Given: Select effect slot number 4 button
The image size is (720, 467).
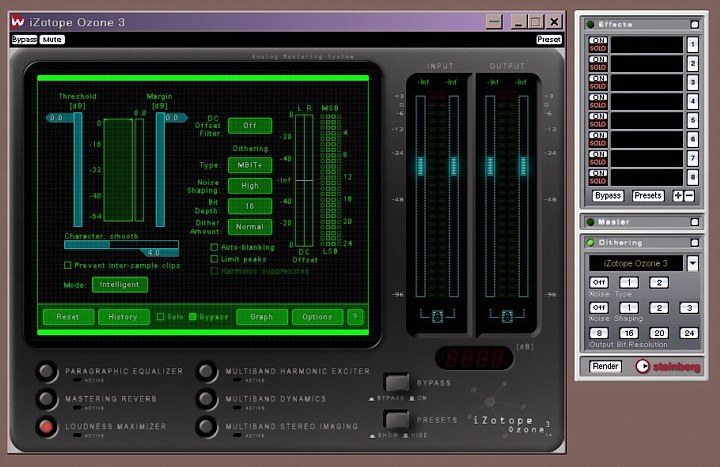Looking at the screenshot, I should tap(692, 101).
